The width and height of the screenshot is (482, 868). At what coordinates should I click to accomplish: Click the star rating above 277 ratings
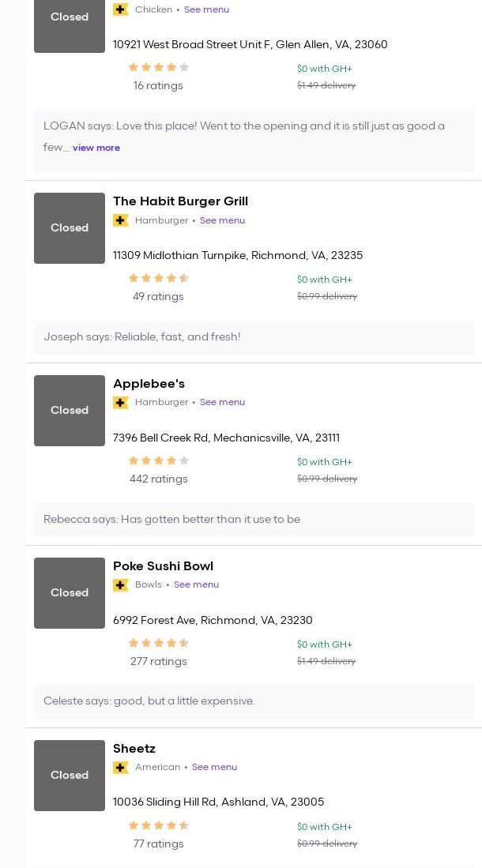[x=159, y=643]
